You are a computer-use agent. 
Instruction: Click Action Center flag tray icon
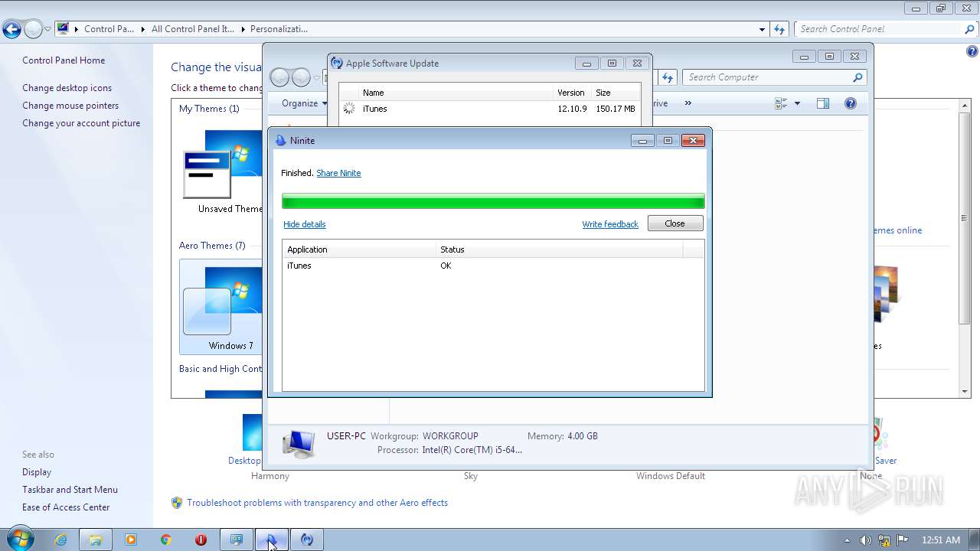903,540
